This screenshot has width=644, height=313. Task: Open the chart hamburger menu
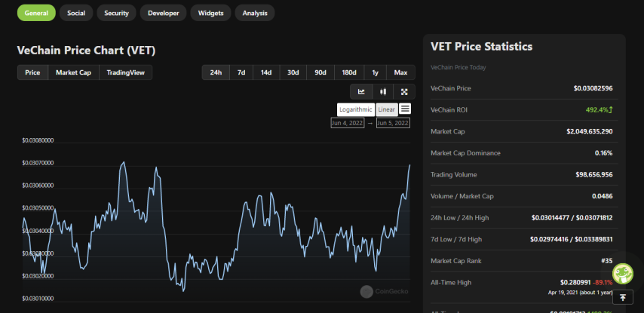click(x=405, y=109)
